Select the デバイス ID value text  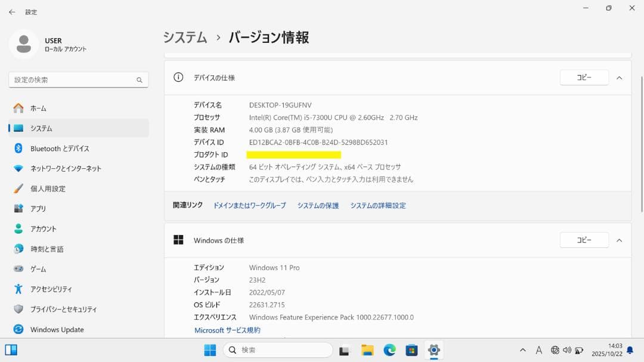[318, 142]
